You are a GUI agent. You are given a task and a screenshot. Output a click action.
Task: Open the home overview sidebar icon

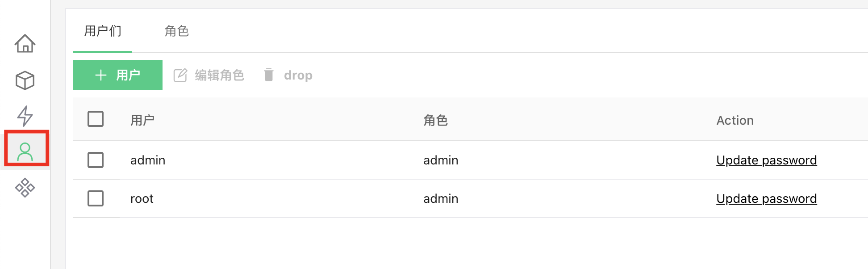pyautogui.click(x=25, y=44)
